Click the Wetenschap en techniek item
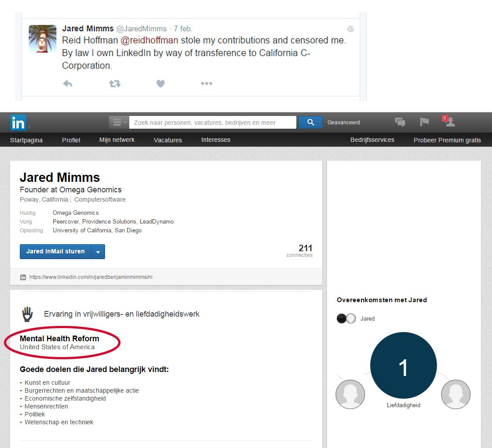This screenshot has width=492, height=448. point(59,422)
